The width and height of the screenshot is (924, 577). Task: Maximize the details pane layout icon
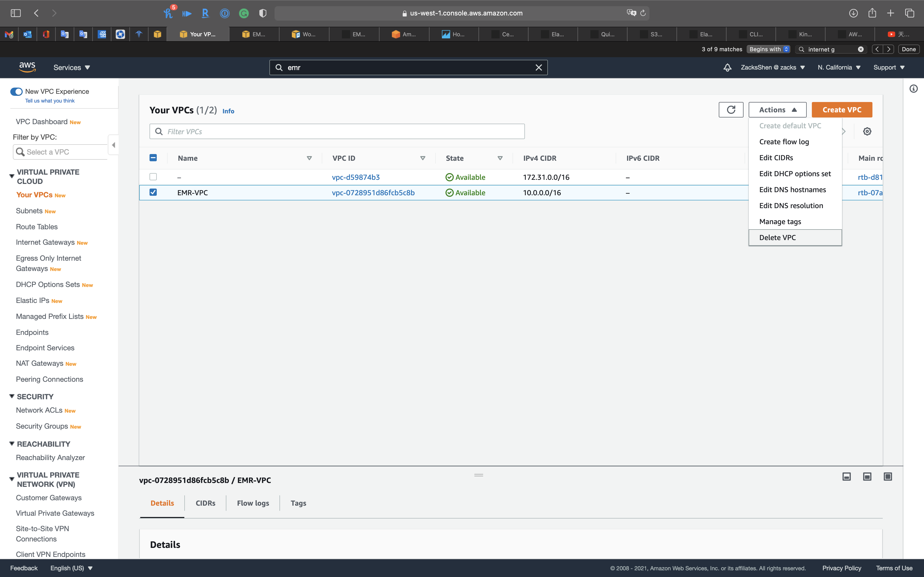click(x=887, y=477)
